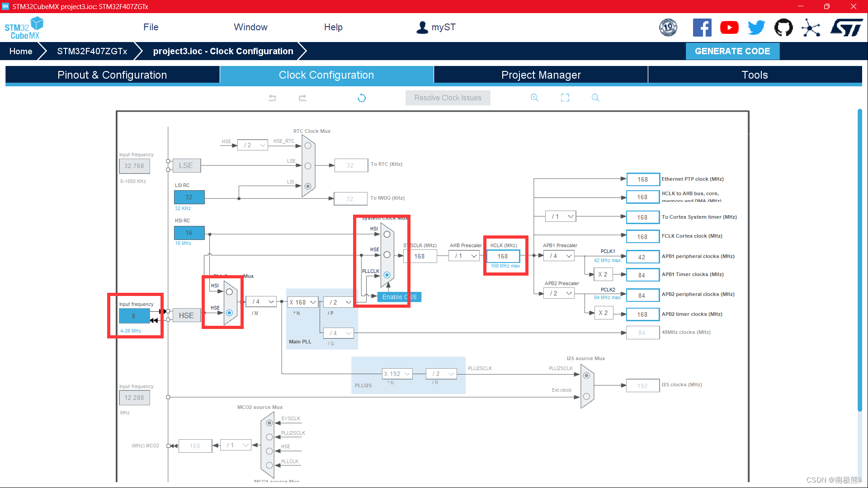868x488 pixels.
Task: Click fit-to-screen zoom icon
Action: 565,98
